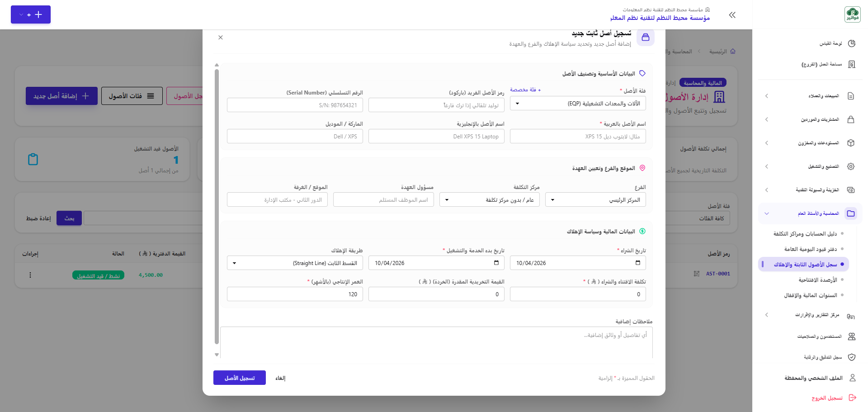Click the app logo at top right
The width and height of the screenshot is (868, 412).
coord(853,14)
